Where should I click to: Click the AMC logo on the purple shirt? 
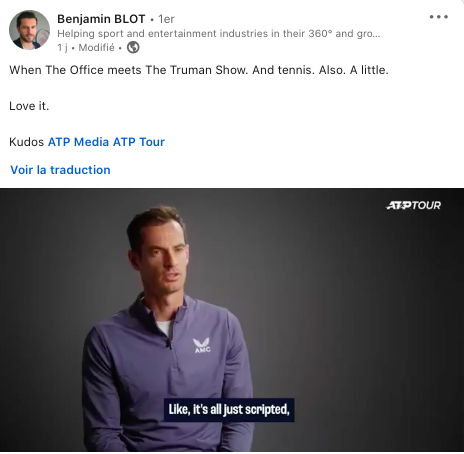202,345
